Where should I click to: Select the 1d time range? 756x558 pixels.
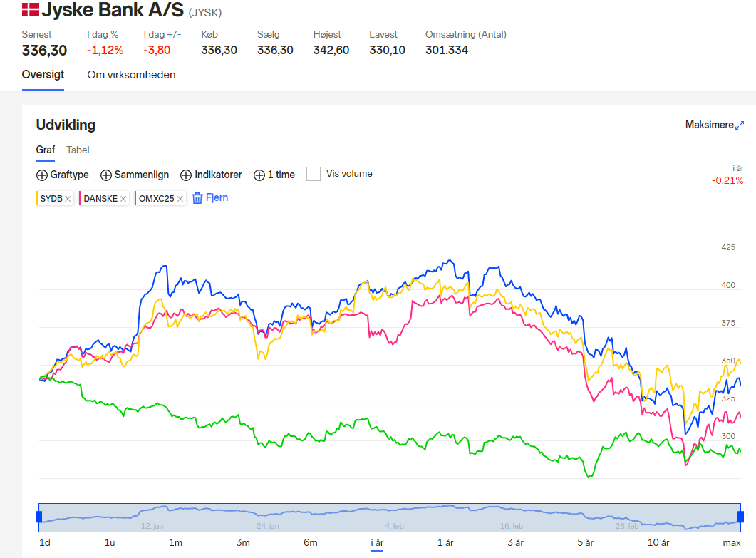coord(45,542)
